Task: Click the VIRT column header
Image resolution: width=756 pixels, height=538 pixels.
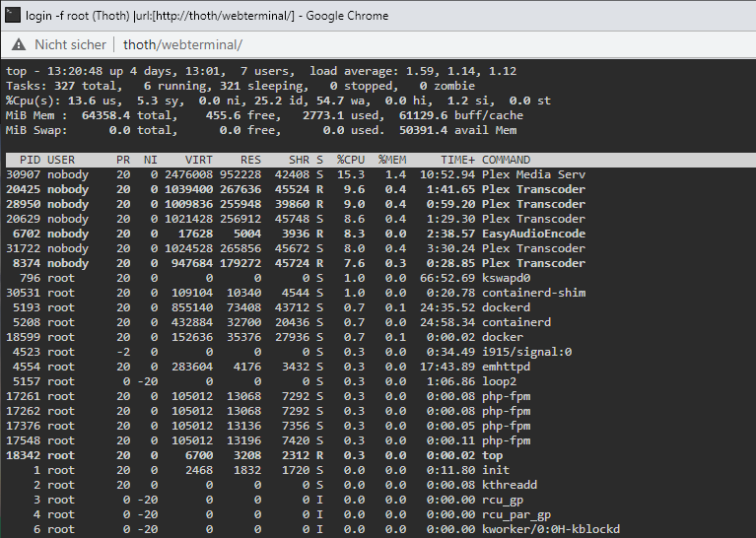Action: click(199, 160)
